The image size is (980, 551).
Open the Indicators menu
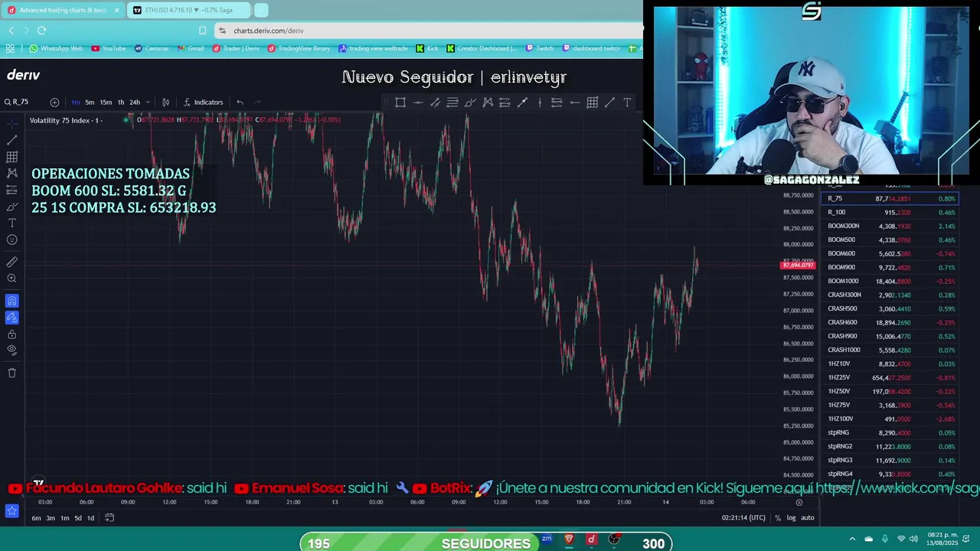pos(203,102)
